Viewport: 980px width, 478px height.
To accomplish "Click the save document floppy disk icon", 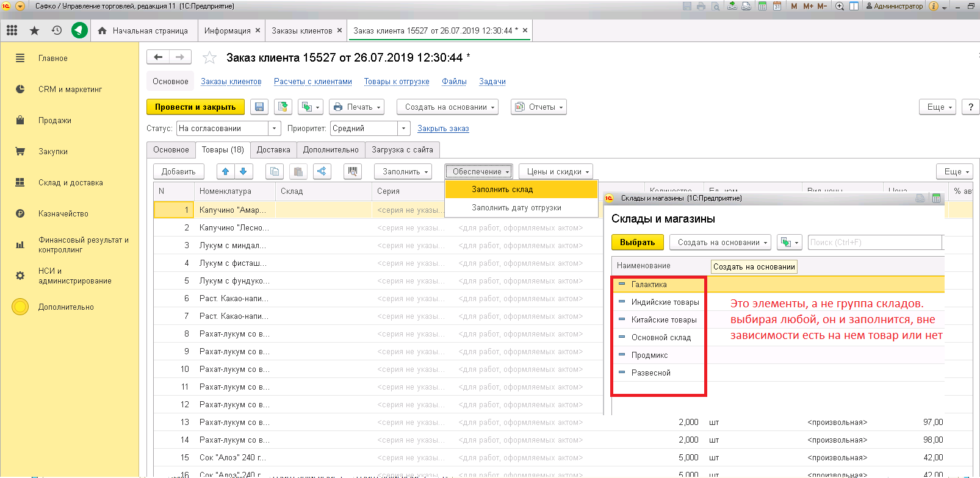I will click(259, 107).
